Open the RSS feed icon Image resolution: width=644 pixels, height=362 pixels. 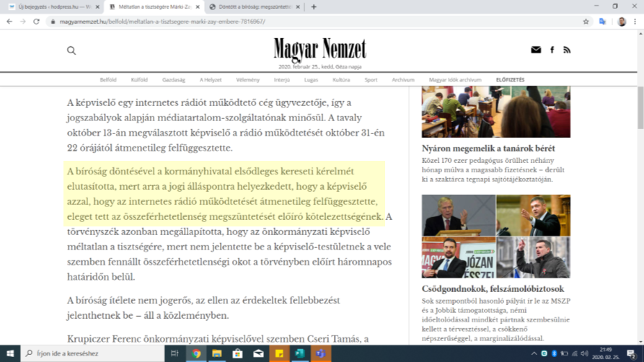coord(567,50)
